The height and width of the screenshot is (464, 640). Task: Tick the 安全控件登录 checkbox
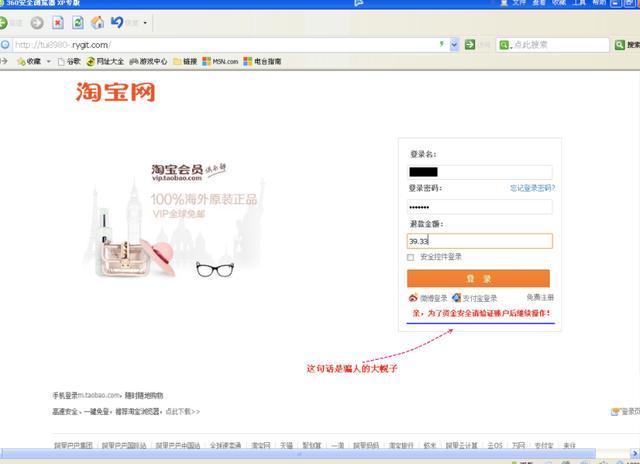point(411,257)
